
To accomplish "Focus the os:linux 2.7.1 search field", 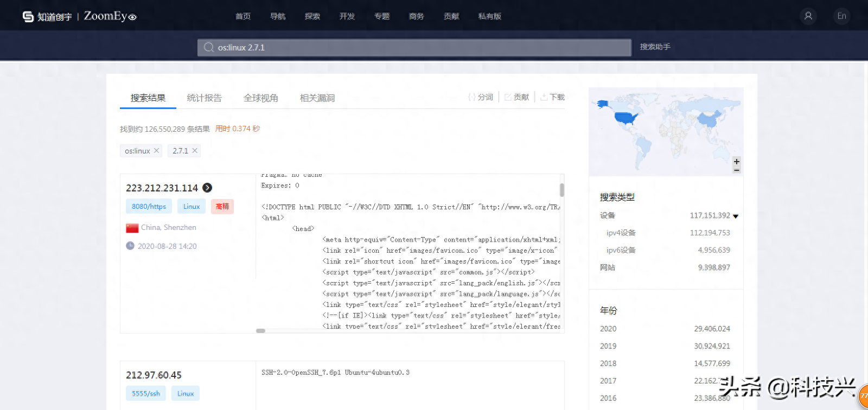I will [x=414, y=48].
